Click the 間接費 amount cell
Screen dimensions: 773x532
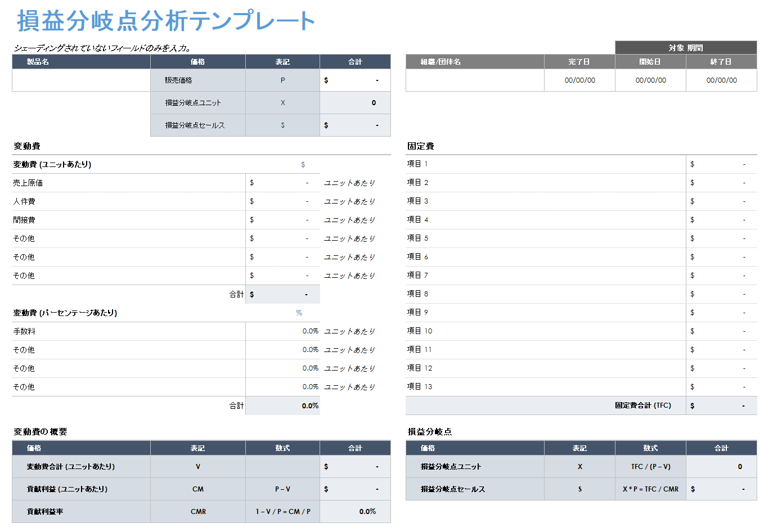(x=282, y=220)
